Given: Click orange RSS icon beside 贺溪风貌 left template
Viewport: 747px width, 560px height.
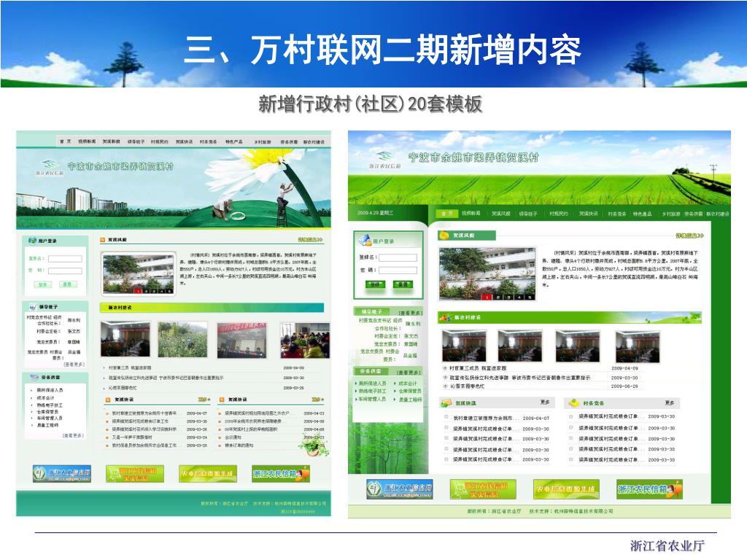Looking at the screenshot, I should (102, 240).
